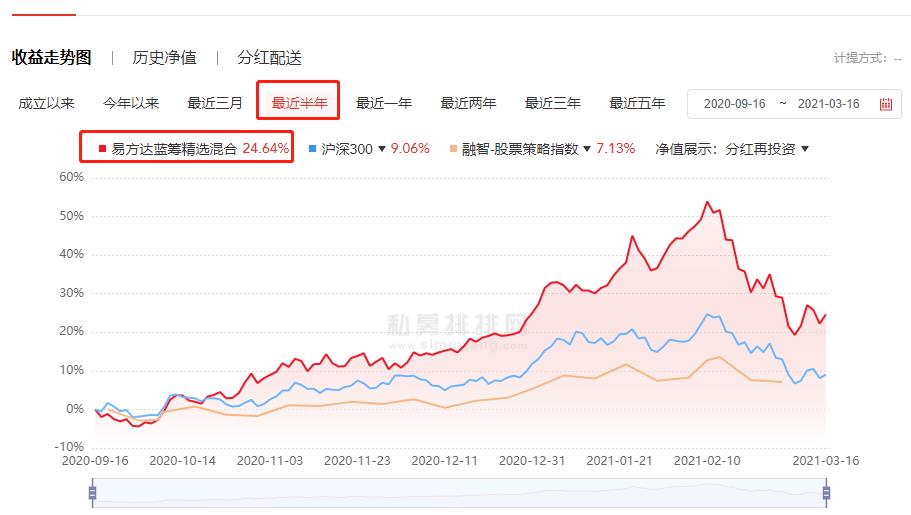Viewport: 911px width, 515px height.
Task: Click end date 2021-03-16 field
Action: click(x=828, y=104)
